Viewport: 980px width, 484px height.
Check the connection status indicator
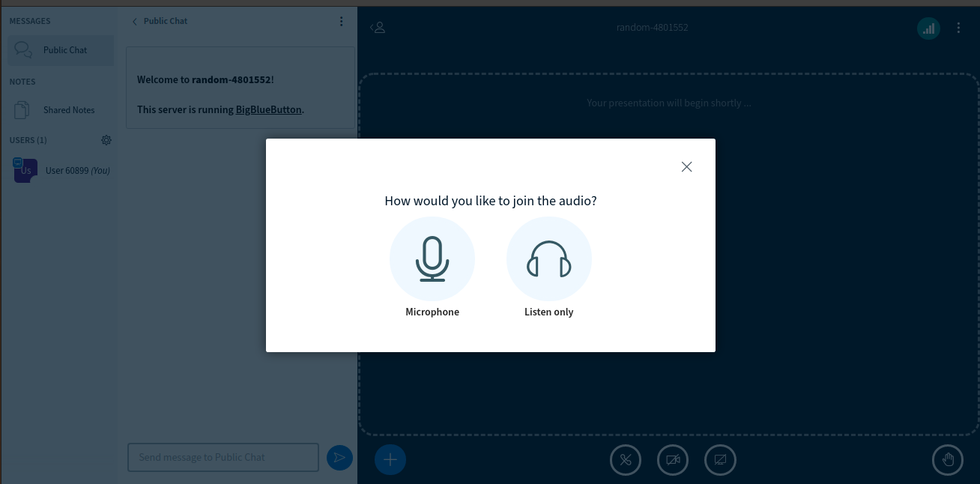(928, 28)
